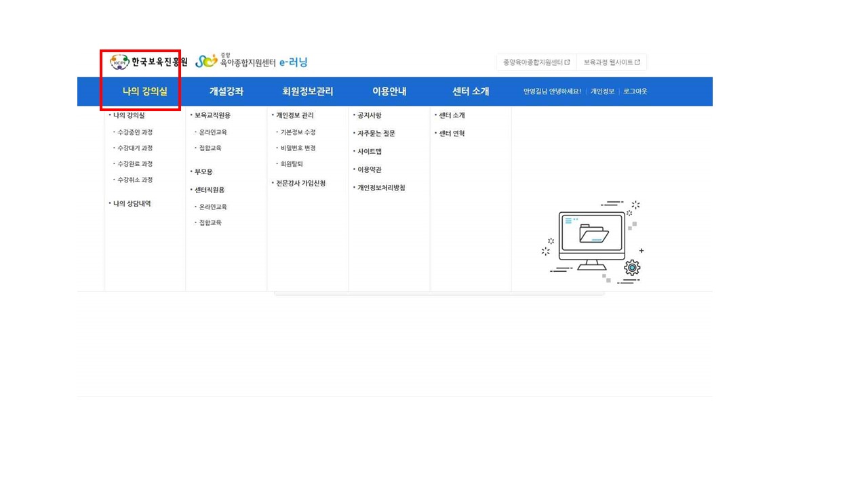Open 자주묻는 질문 page

(376, 134)
